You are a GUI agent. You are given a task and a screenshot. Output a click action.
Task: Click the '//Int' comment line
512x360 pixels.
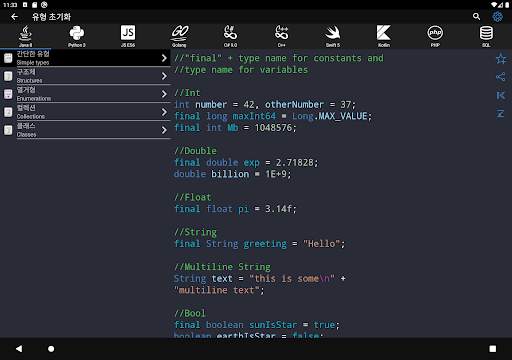[187, 93]
